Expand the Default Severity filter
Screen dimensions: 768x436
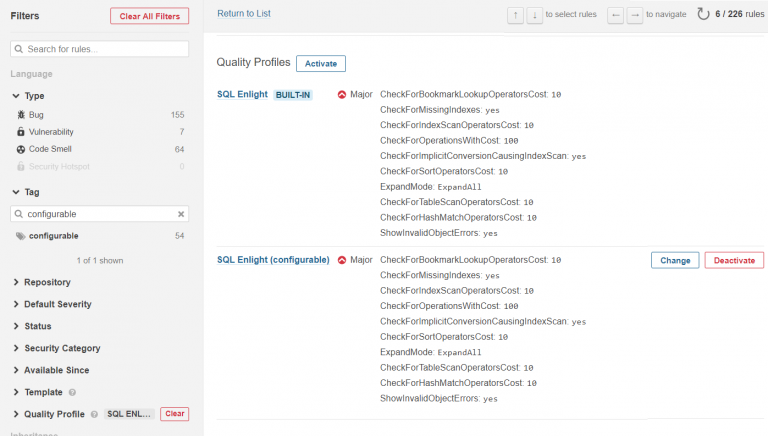point(16,304)
